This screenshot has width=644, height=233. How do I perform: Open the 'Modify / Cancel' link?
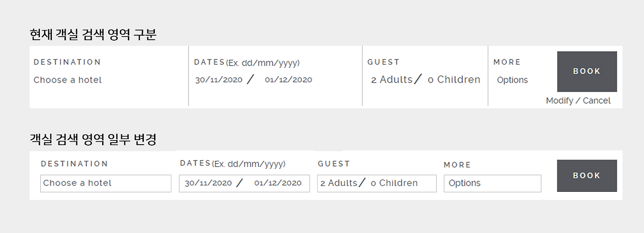578,100
